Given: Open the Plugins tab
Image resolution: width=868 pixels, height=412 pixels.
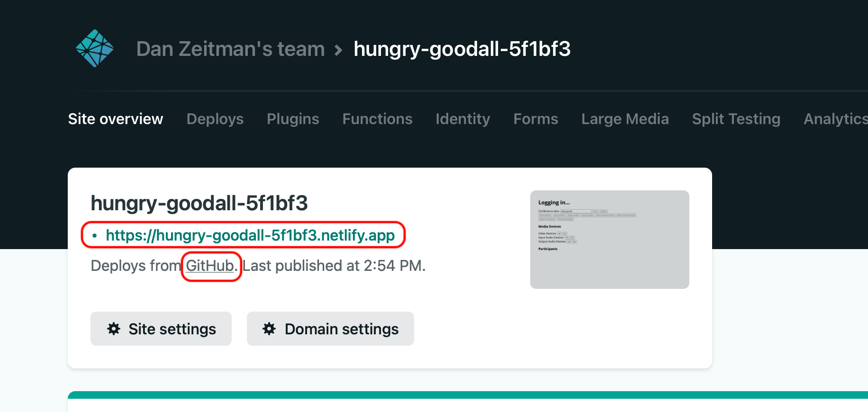Looking at the screenshot, I should pyautogui.click(x=293, y=119).
